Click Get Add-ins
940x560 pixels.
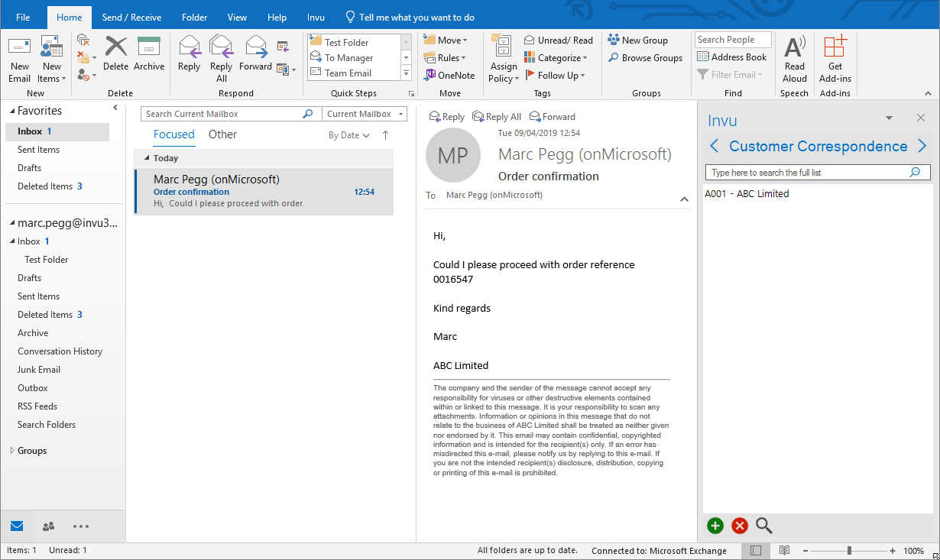tap(835, 60)
